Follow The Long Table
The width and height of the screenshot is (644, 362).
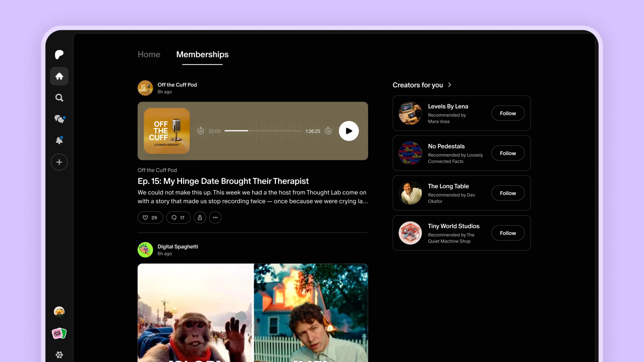click(x=508, y=193)
